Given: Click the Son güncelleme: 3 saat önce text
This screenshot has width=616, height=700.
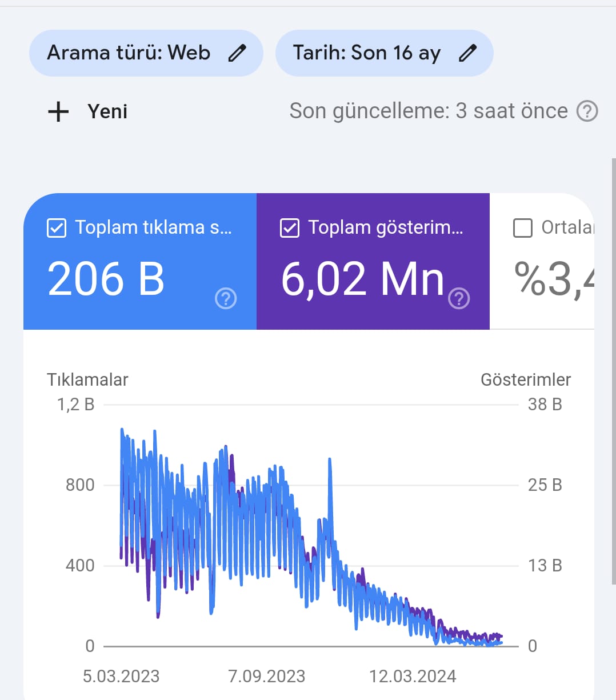Looking at the screenshot, I should 429,111.
